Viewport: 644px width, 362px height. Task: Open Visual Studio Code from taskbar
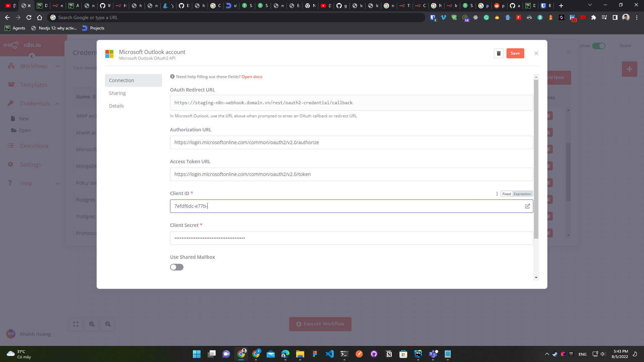click(329, 354)
